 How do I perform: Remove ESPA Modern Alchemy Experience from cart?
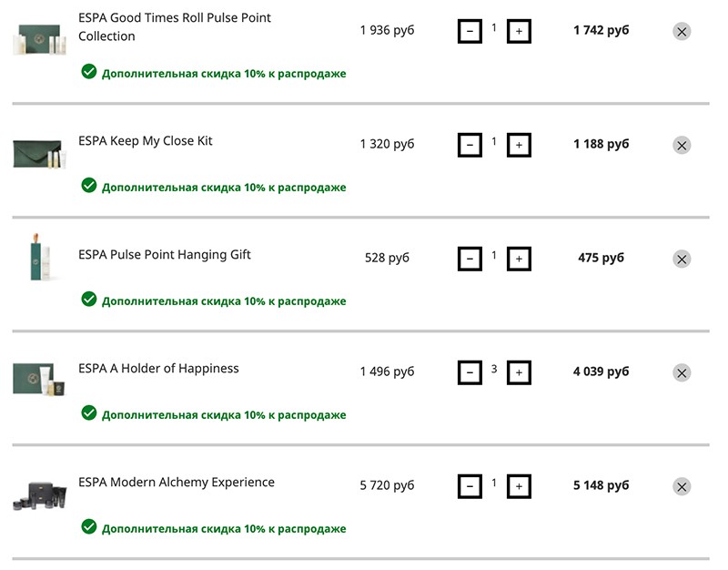[682, 487]
